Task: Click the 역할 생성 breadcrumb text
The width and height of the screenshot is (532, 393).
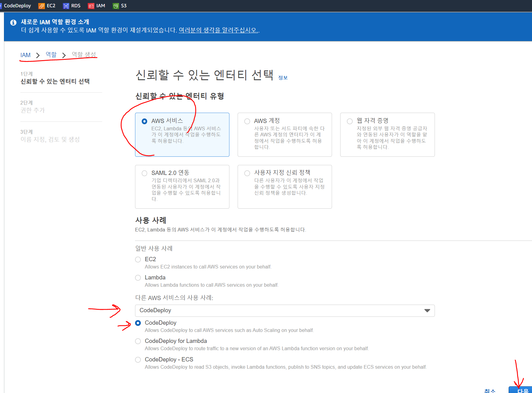Action: click(x=84, y=55)
